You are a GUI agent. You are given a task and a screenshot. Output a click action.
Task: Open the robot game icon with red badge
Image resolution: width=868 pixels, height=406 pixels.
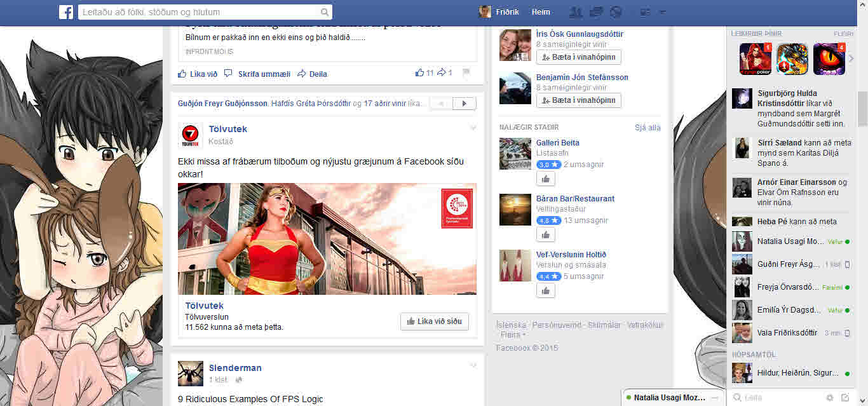pyautogui.click(x=792, y=59)
